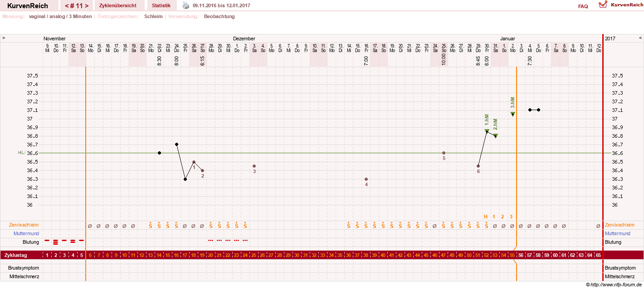This screenshot has width=644, height=290.
Task: Click the 'Schleim' Östrogenzeichen value
Action: click(x=153, y=16)
